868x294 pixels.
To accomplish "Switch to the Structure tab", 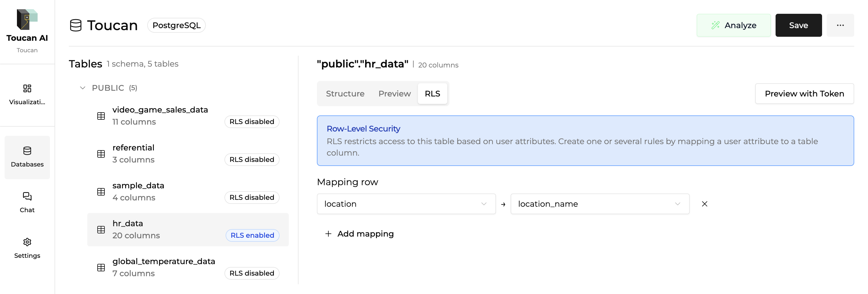I will pos(345,94).
